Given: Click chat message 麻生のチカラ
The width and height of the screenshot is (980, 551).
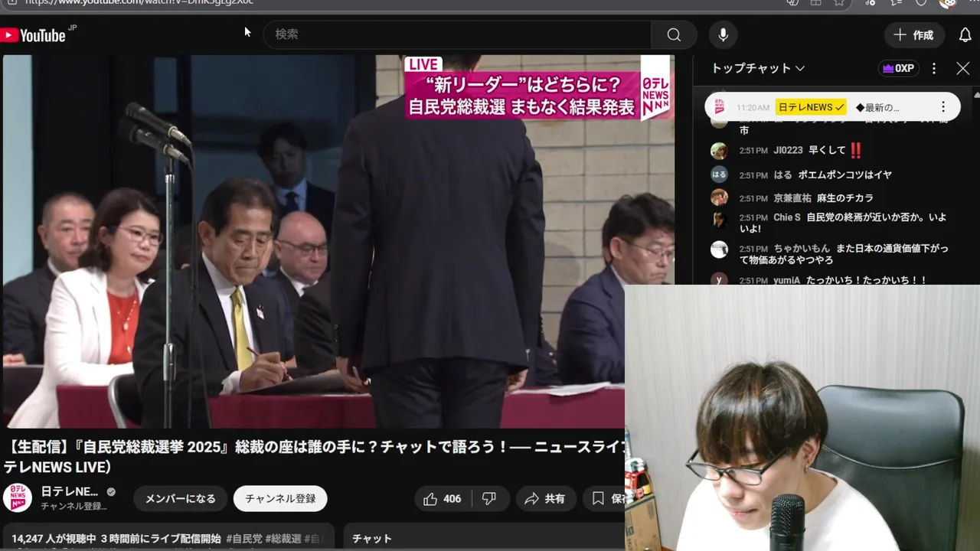Looking at the screenshot, I should coord(845,198).
